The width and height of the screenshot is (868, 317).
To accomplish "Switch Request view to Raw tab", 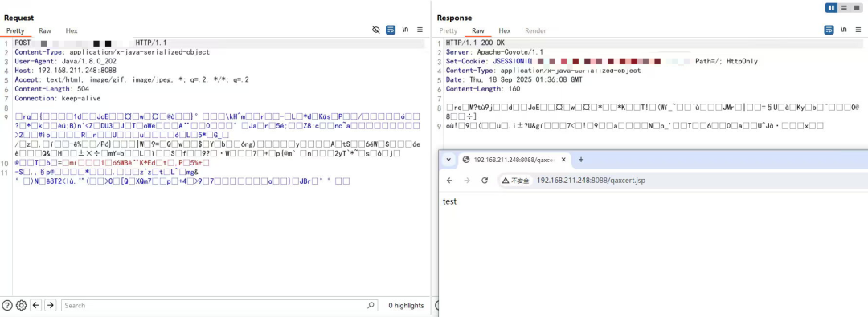I will (45, 31).
